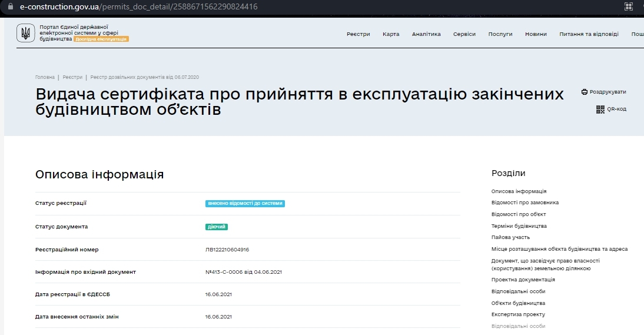This screenshot has height=335, width=644.
Task: Click the 'діючий' document status badge
Action: [x=217, y=227]
